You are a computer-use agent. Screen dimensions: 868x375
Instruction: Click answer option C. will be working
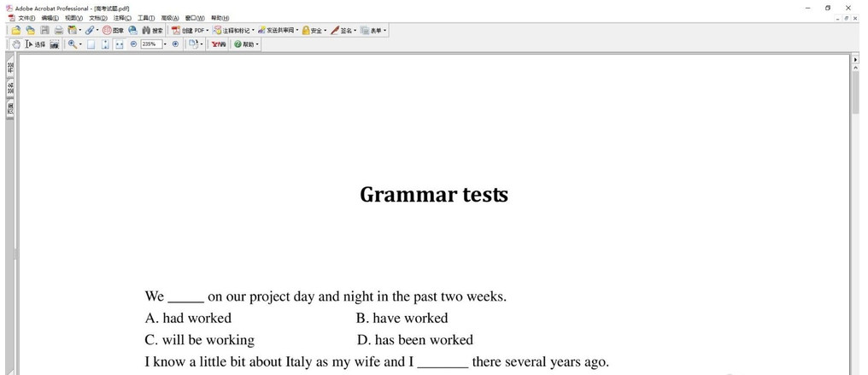(200, 340)
